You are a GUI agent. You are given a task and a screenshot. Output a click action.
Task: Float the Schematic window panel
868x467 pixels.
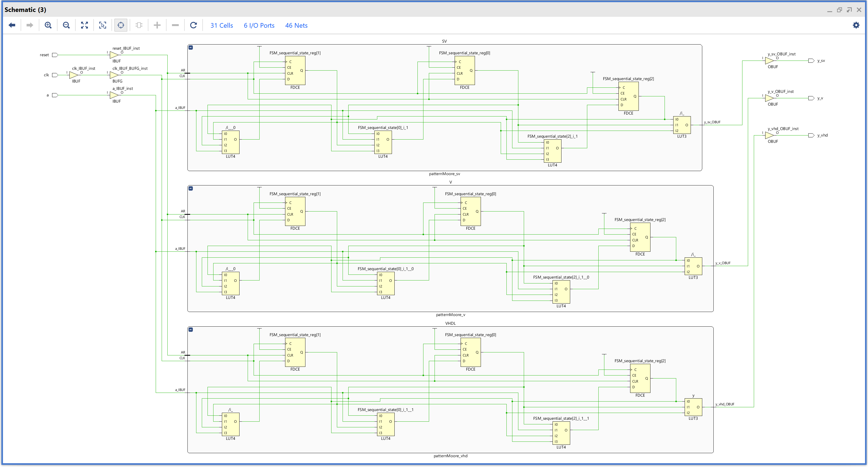(839, 10)
